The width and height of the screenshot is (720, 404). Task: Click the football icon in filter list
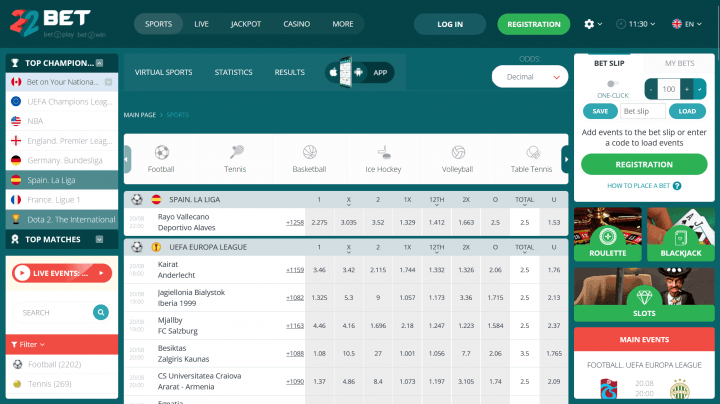coord(17,365)
